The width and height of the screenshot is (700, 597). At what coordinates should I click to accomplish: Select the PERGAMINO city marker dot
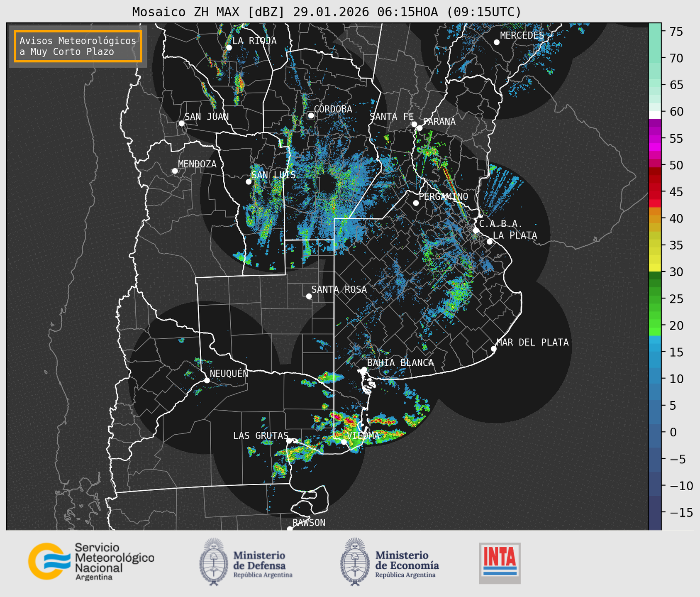click(x=416, y=203)
